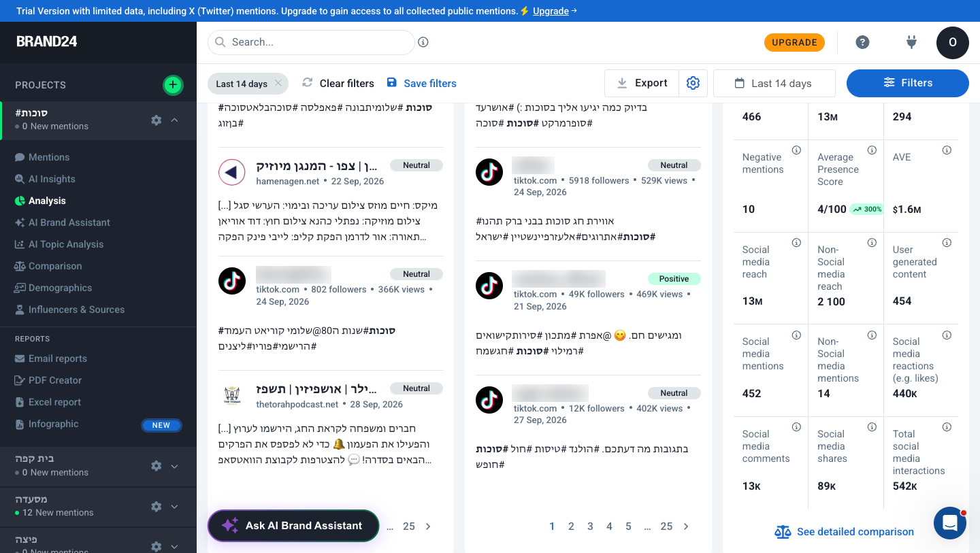Click info icon for Social media comments
The height and width of the screenshot is (553, 980).
click(796, 427)
